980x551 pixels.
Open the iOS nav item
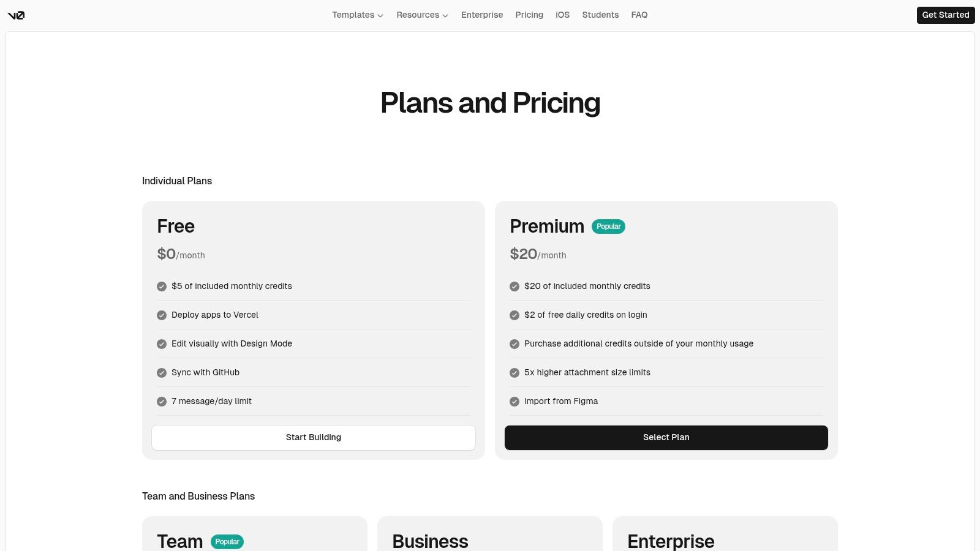click(x=562, y=15)
